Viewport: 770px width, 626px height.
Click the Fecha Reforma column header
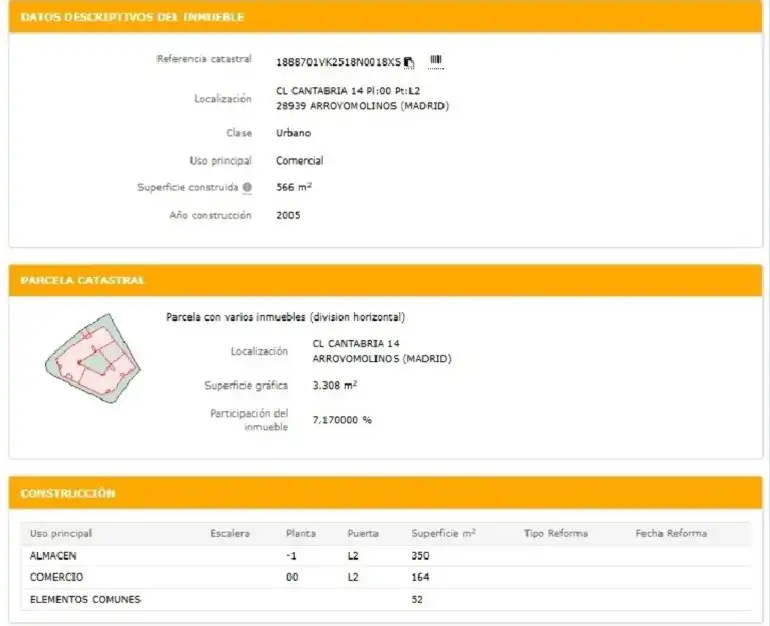671,534
